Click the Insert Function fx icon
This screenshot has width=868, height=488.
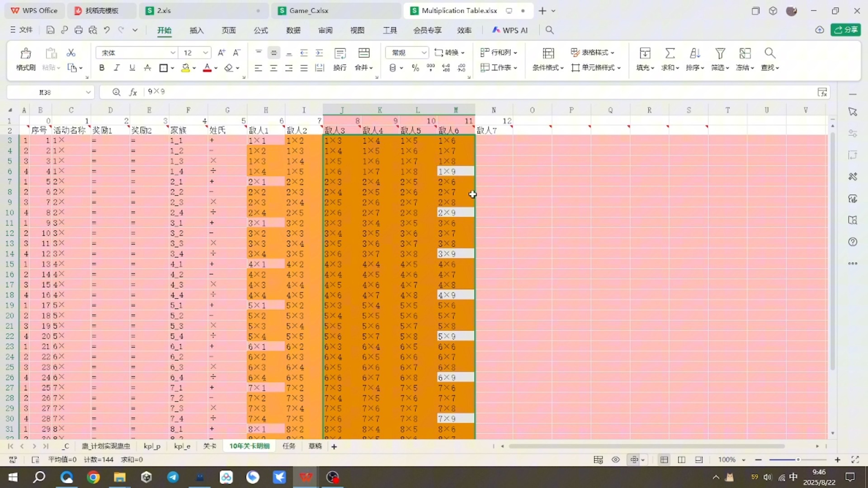133,92
